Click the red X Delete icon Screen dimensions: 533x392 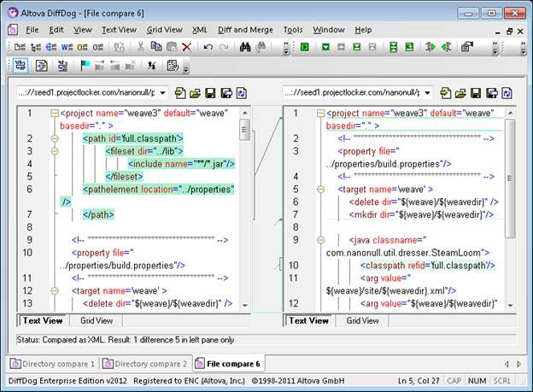(186, 47)
